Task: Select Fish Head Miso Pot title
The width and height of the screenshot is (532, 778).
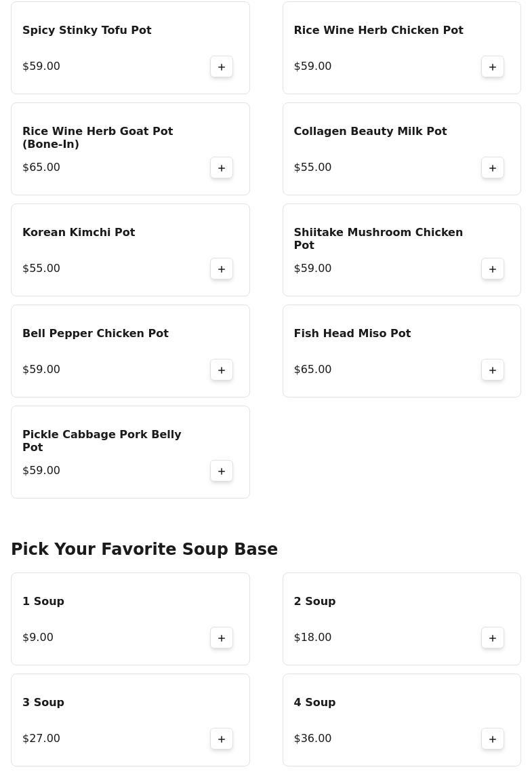Action: tap(352, 334)
